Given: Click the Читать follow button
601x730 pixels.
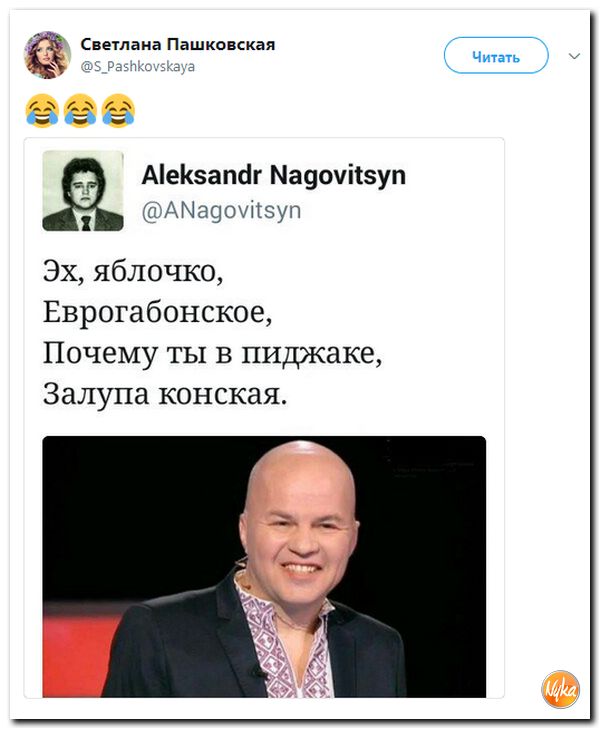Looking at the screenshot, I should point(496,56).
